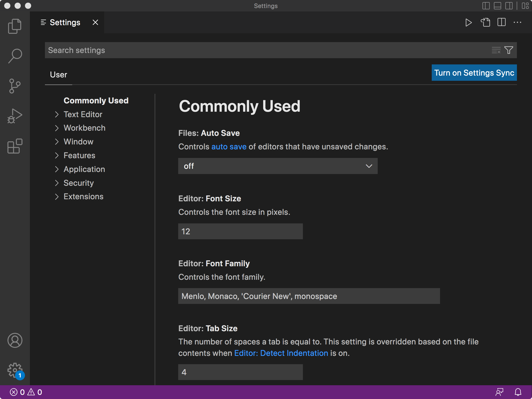Switch to the User settings tab
This screenshot has width=532, height=399.
coord(58,75)
